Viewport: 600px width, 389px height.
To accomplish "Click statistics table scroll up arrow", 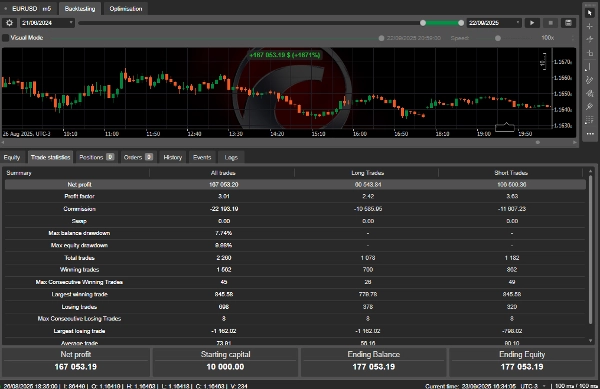I will click(x=590, y=171).
